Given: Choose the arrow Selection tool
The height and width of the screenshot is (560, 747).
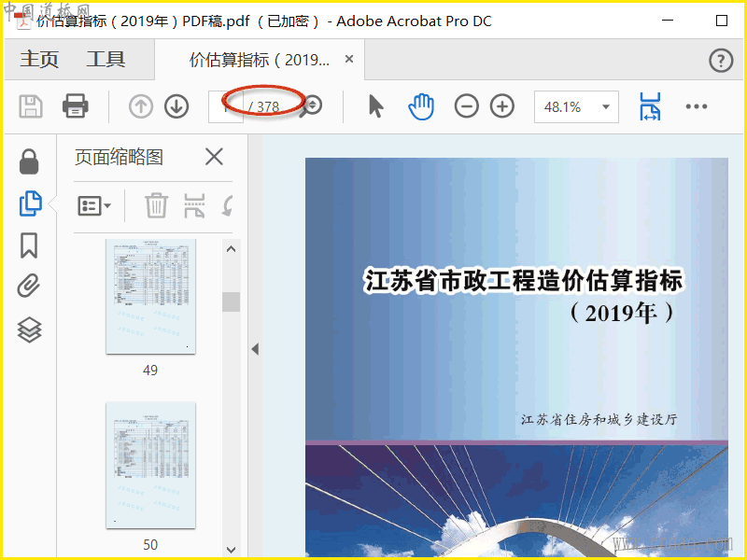Looking at the screenshot, I should [x=376, y=105].
